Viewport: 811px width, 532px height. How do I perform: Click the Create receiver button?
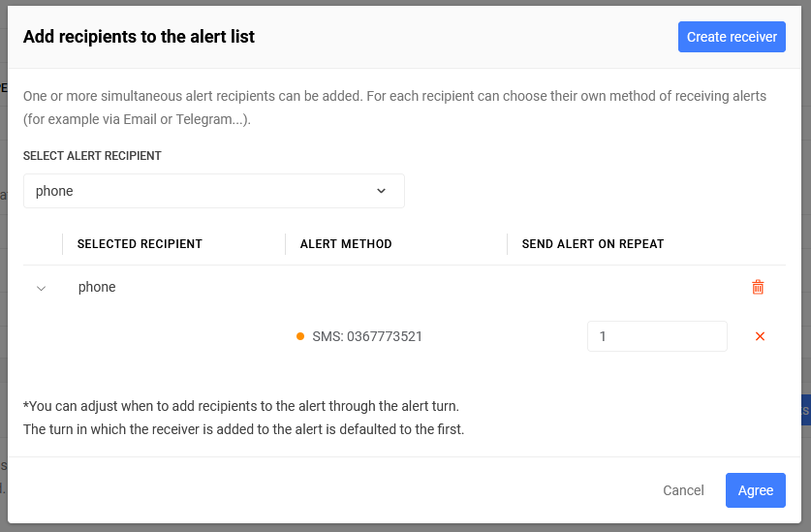(x=732, y=37)
